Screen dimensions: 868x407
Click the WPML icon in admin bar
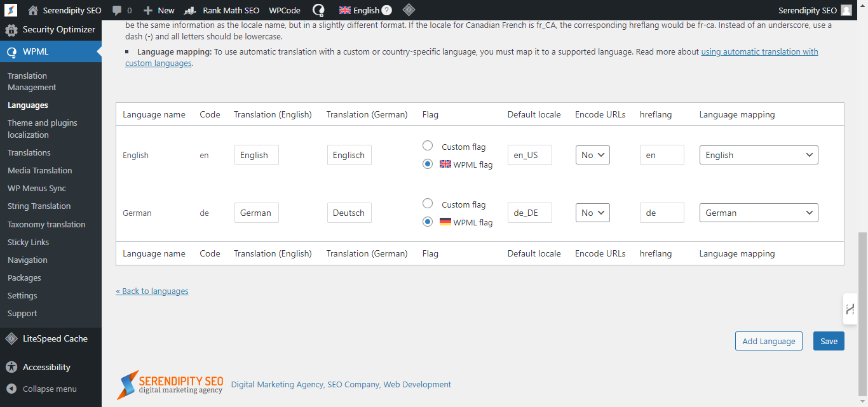tap(319, 10)
